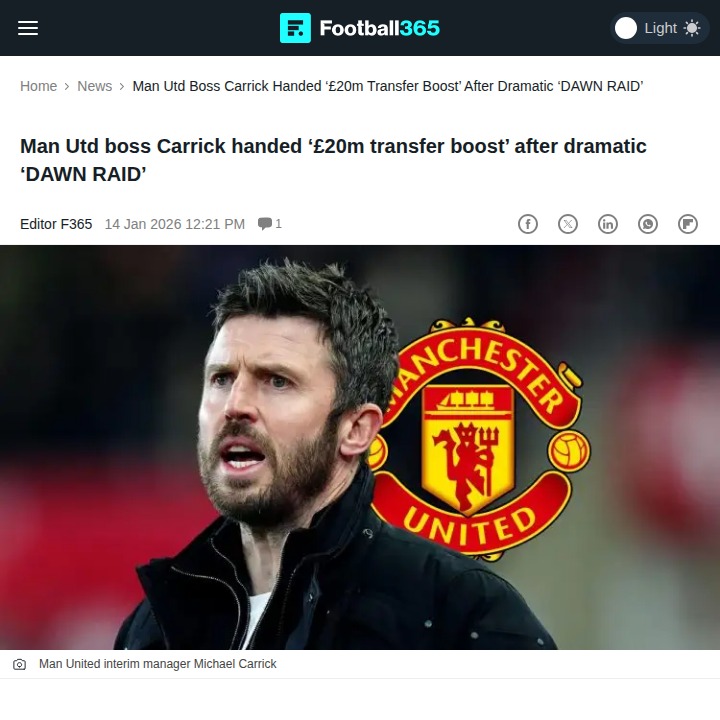Open Editor F365 author page
The height and width of the screenshot is (720, 720).
(56, 224)
